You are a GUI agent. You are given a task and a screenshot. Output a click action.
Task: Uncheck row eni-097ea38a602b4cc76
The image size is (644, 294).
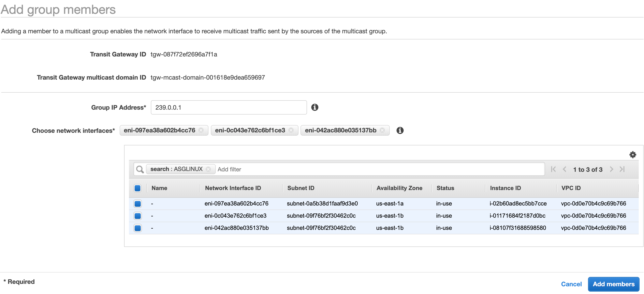137,204
